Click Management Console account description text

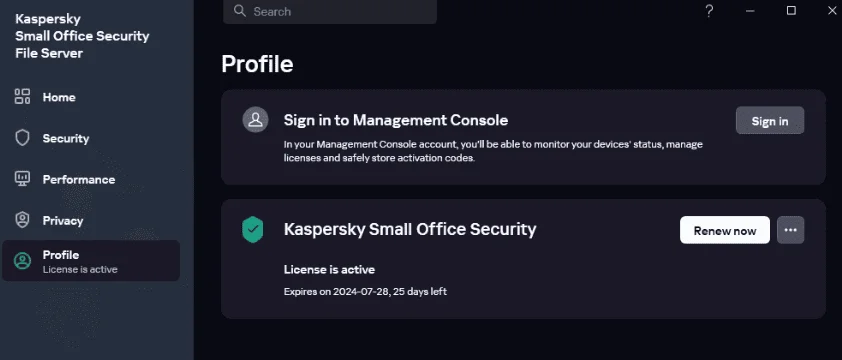pos(493,151)
